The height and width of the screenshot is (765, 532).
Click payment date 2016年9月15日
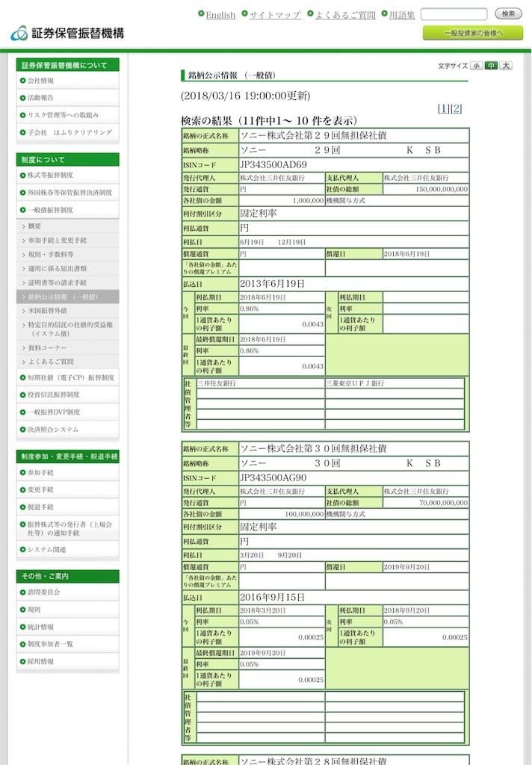[x=272, y=597]
